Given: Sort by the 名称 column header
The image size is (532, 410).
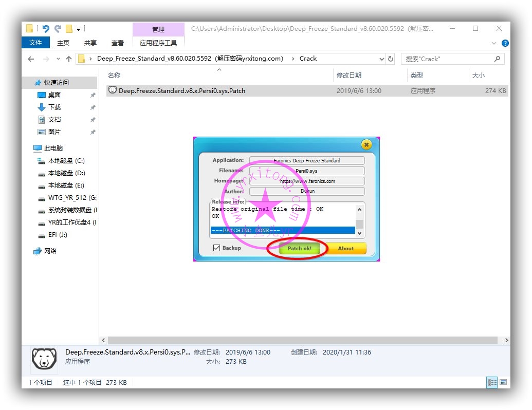Looking at the screenshot, I should pos(114,76).
